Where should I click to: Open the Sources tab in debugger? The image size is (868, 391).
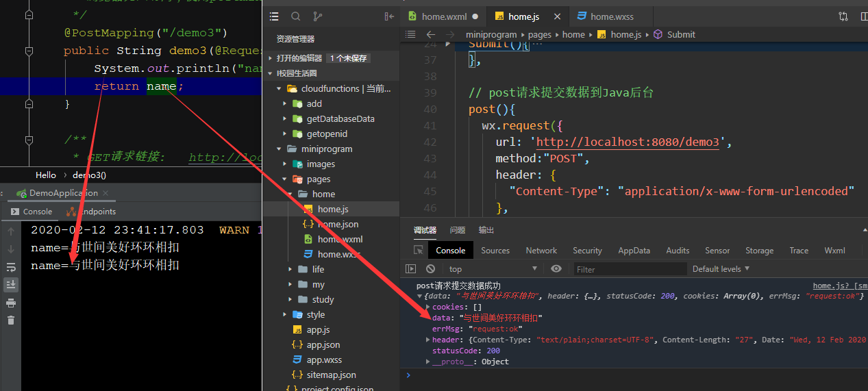click(x=495, y=251)
